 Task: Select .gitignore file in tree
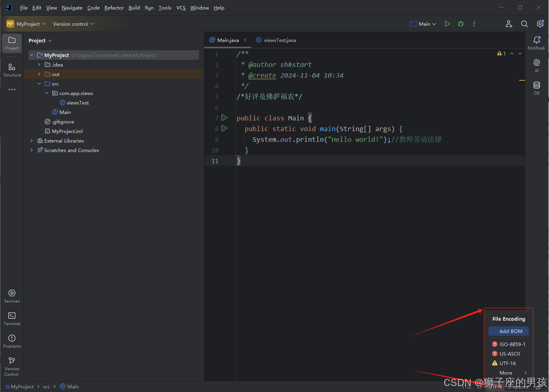(x=59, y=122)
